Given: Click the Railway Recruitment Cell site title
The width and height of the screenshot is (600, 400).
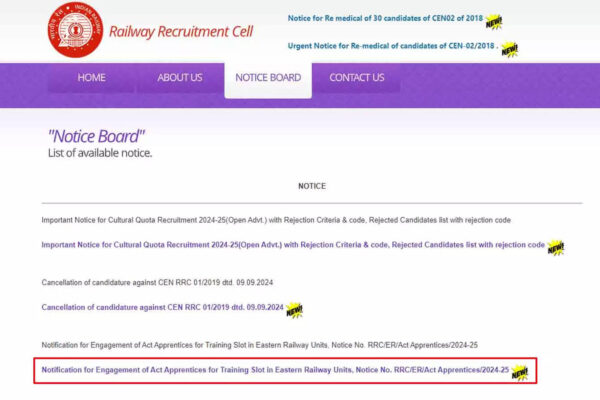Looking at the screenshot, I should click(181, 31).
